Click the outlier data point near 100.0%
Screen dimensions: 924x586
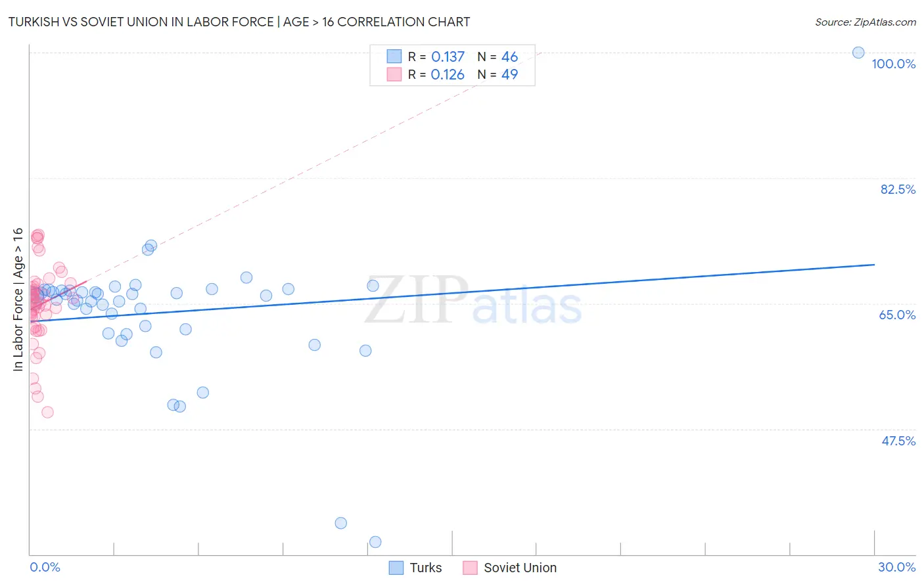pyautogui.click(x=858, y=53)
